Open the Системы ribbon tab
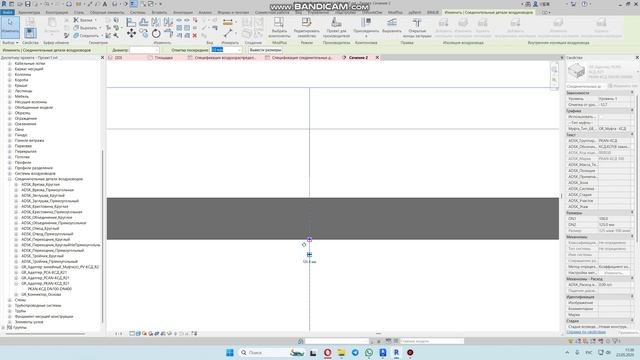Image resolution: width=640 pixels, height=360 pixels. 138,13
